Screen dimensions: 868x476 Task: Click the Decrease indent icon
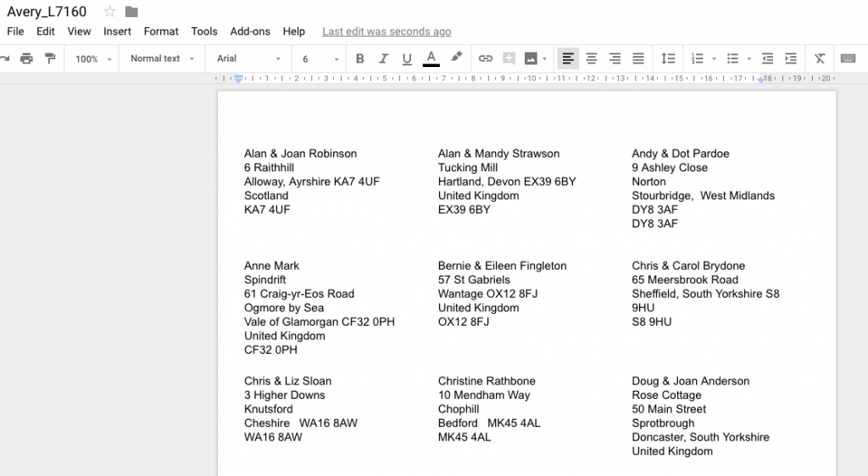click(x=767, y=59)
